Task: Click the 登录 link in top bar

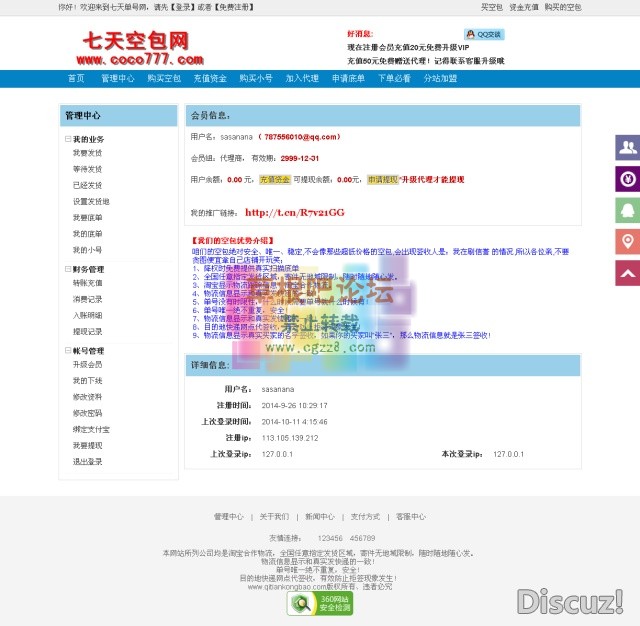Action: click(x=183, y=7)
